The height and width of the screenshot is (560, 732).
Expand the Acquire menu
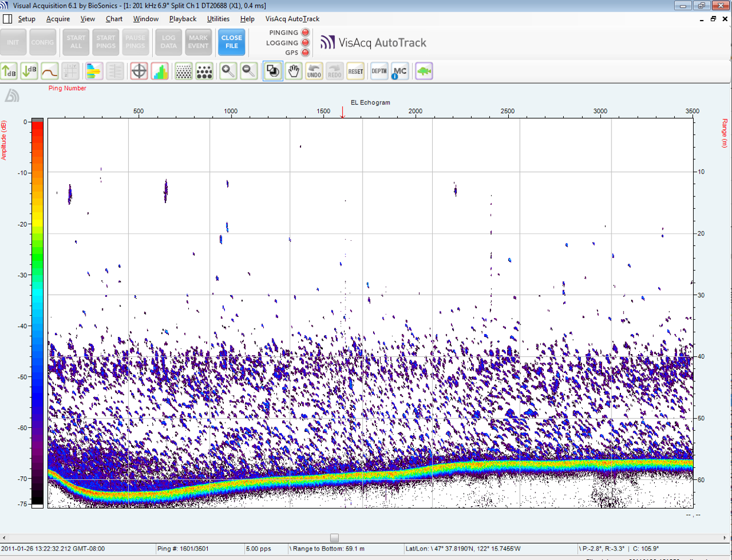point(58,19)
